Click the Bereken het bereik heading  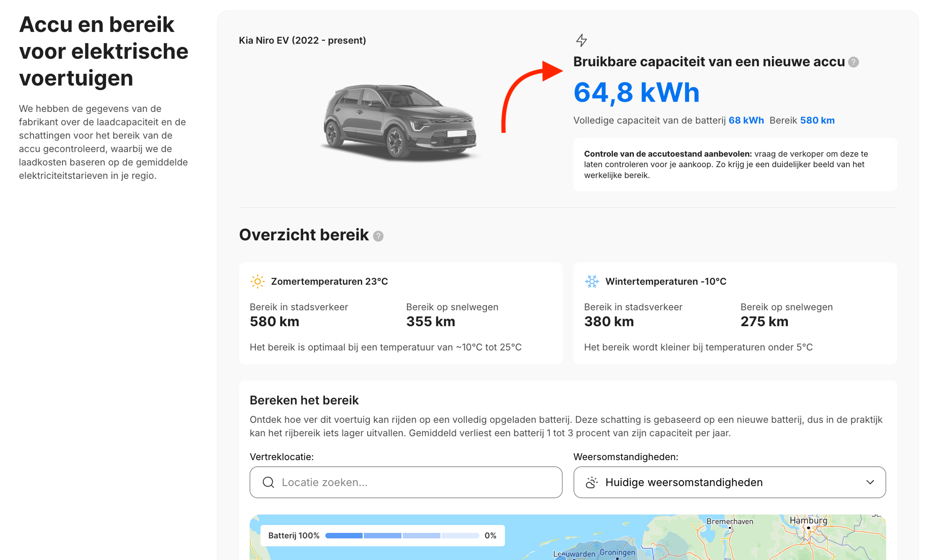pyautogui.click(x=304, y=400)
